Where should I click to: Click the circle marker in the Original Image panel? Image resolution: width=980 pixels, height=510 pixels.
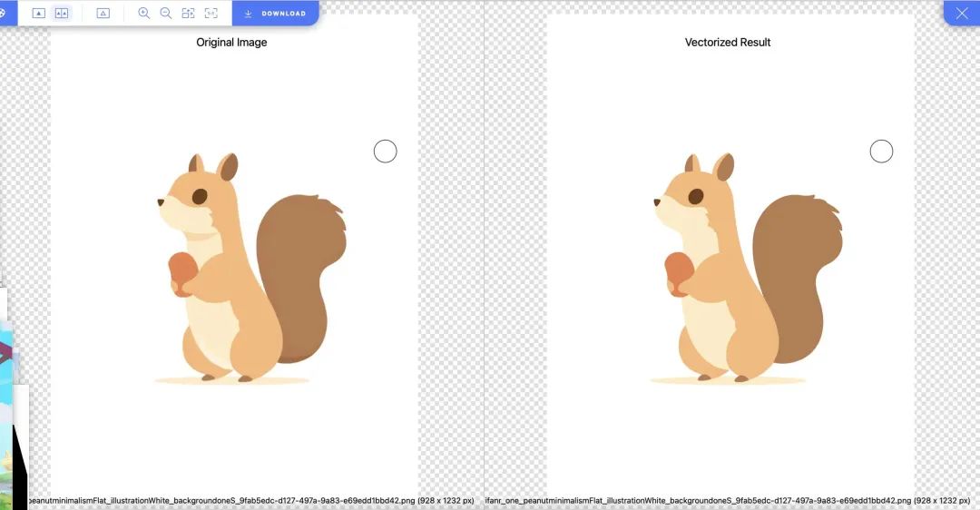click(x=386, y=152)
